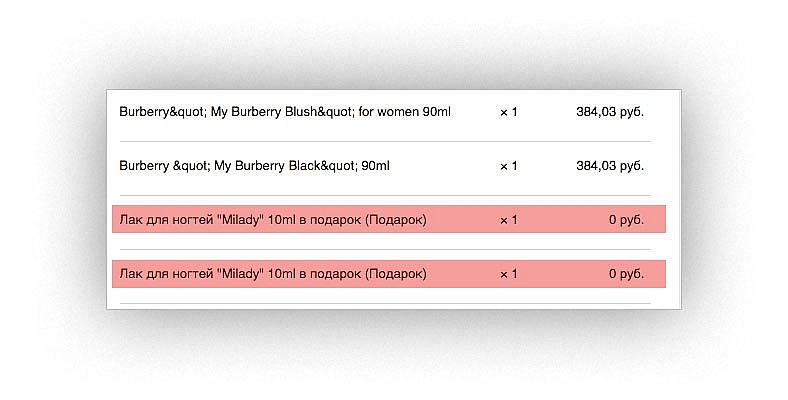
Task: Click 'Лак для ногтей' in upper pink row
Action: tap(167, 220)
